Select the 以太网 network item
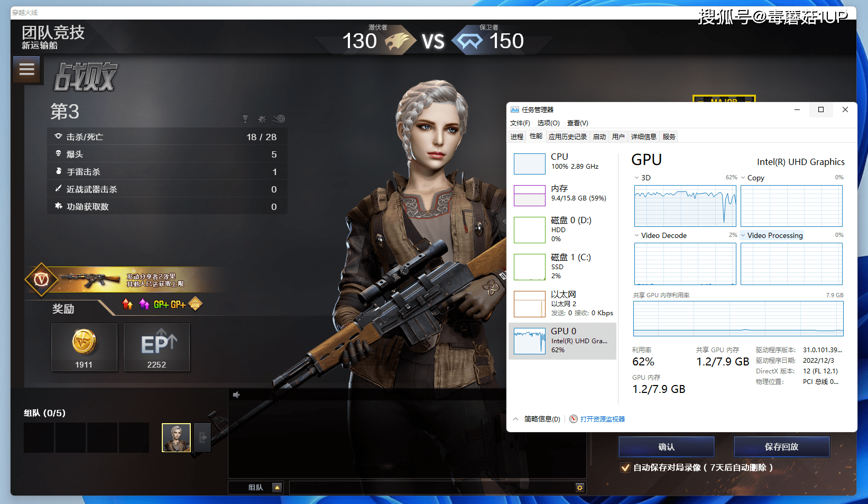Viewport: 868px width, 504px height. [562, 304]
